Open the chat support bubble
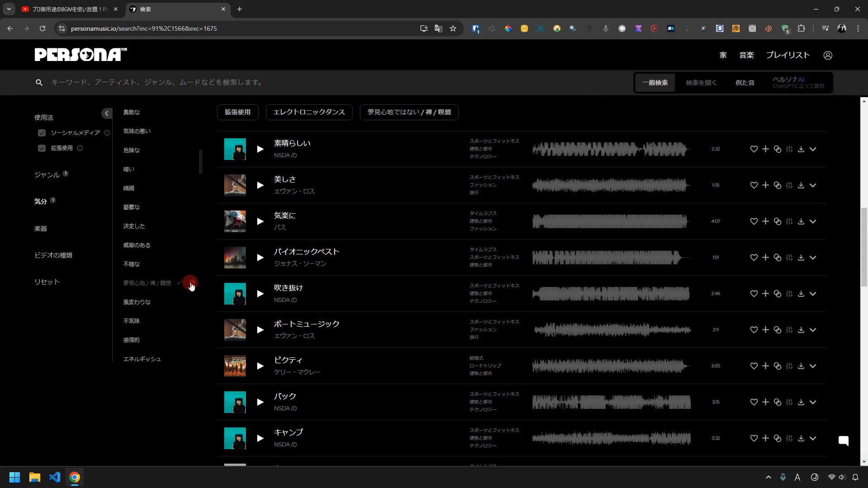Screen dimensions: 868x488 pyautogui.click(x=844, y=441)
